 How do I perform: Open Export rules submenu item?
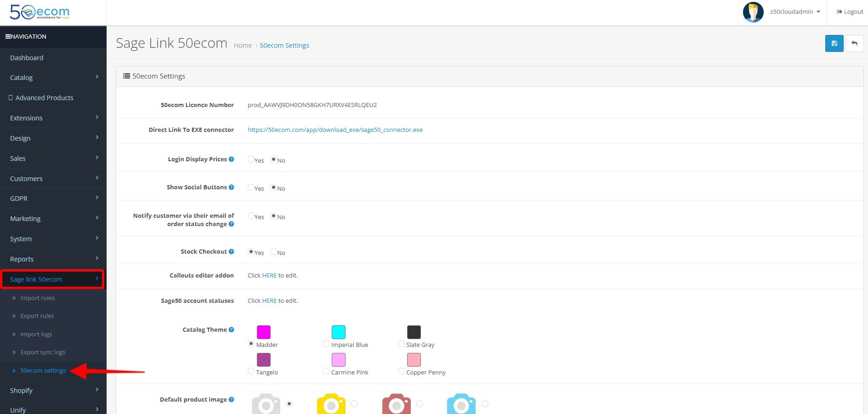coord(37,316)
